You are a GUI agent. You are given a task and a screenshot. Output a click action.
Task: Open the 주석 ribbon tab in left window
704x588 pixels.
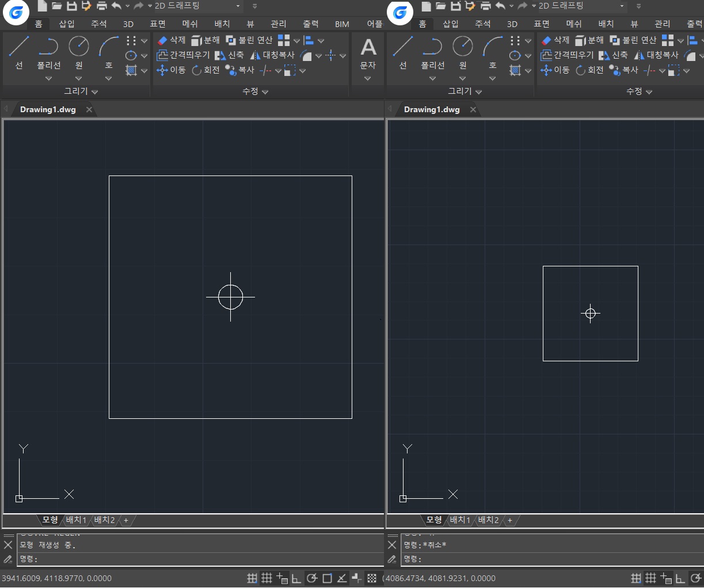[x=99, y=24]
